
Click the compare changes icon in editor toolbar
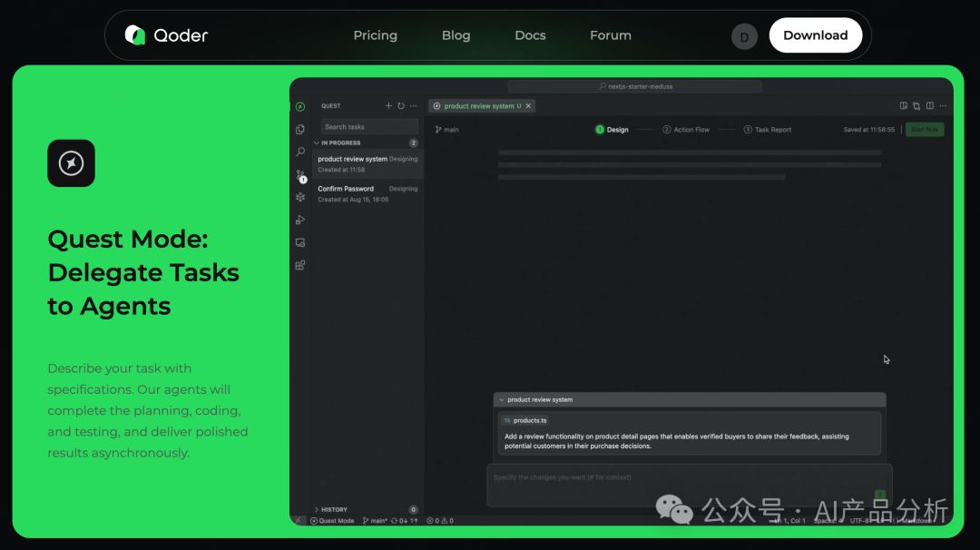tap(916, 105)
